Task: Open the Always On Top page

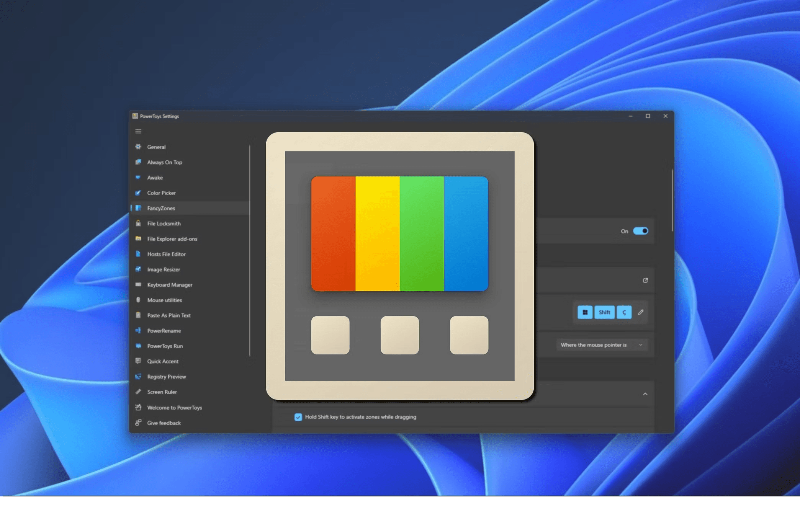Action: 190,162
